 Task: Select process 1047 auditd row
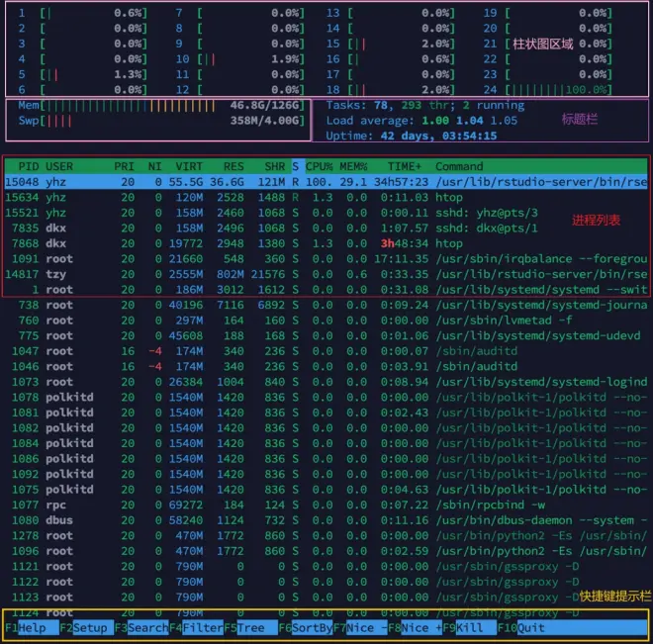point(326,351)
